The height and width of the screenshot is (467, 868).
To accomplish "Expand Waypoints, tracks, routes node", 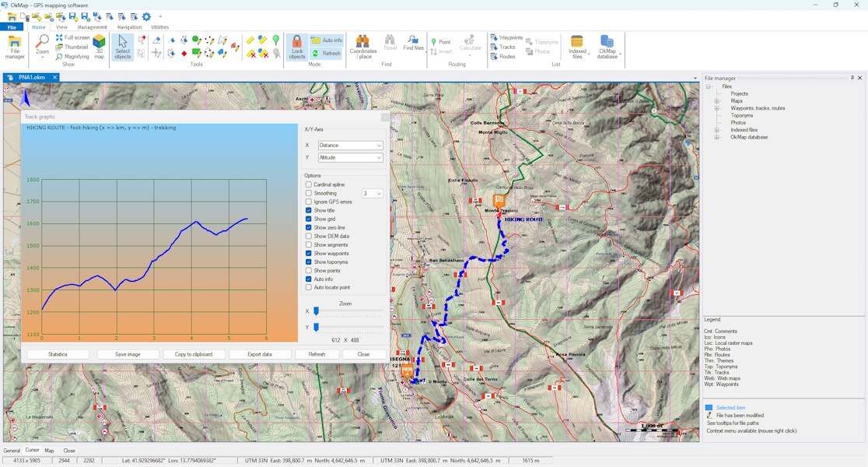I will point(717,108).
